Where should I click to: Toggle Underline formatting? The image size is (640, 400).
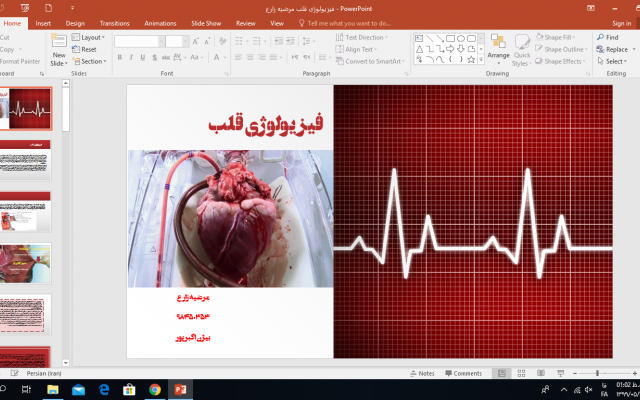click(142, 58)
